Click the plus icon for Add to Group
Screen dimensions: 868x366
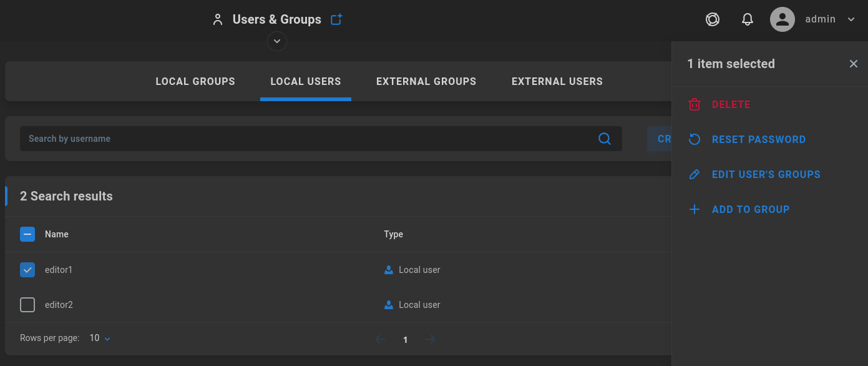pos(695,209)
